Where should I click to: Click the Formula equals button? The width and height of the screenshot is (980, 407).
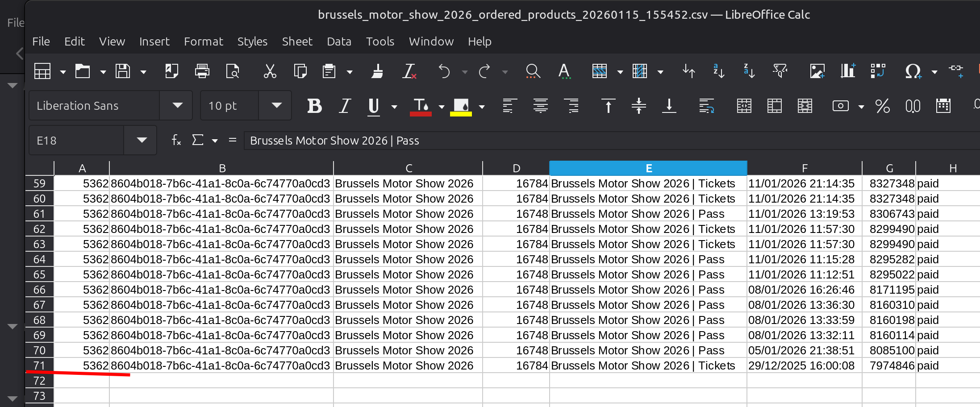click(232, 141)
